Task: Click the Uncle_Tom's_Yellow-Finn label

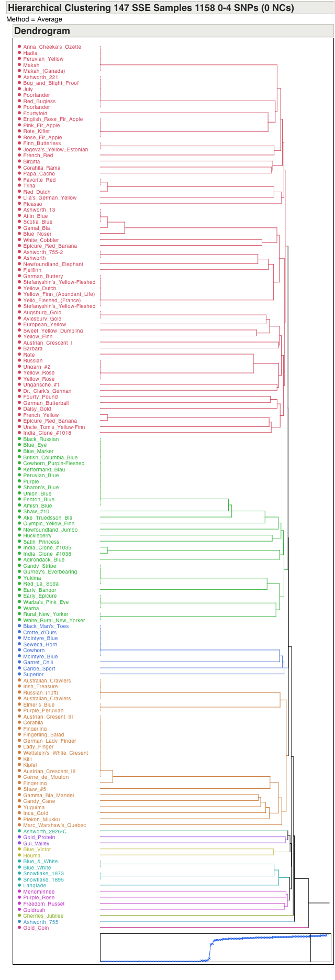Action: click(54, 427)
